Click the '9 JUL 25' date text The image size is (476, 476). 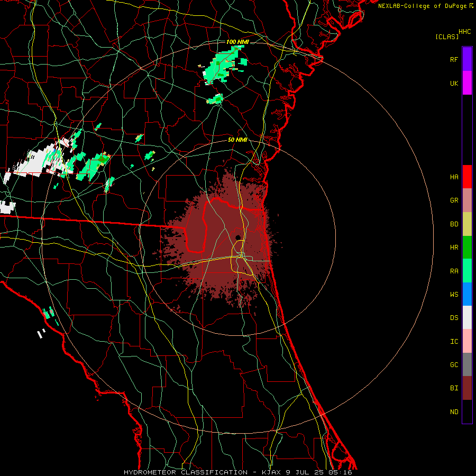[304, 472]
